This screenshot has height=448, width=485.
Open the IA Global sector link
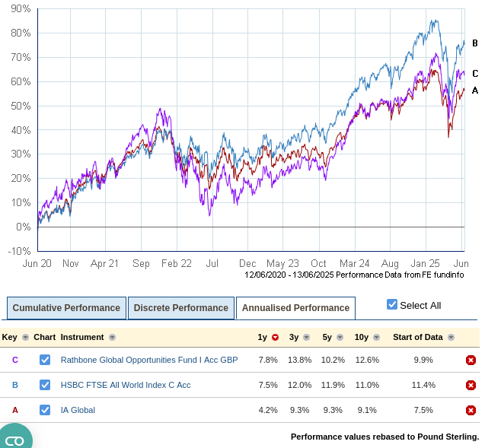(x=78, y=411)
